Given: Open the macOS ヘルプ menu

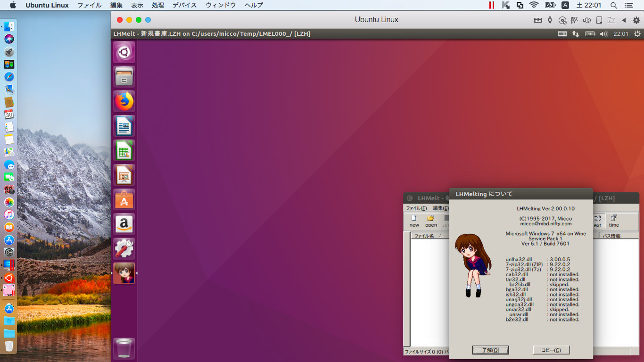Looking at the screenshot, I should coord(254,5).
